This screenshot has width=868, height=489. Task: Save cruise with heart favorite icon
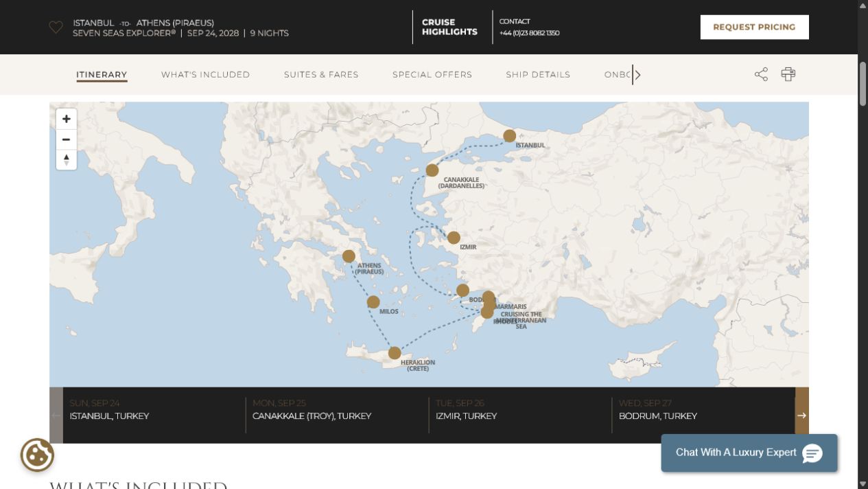point(56,27)
